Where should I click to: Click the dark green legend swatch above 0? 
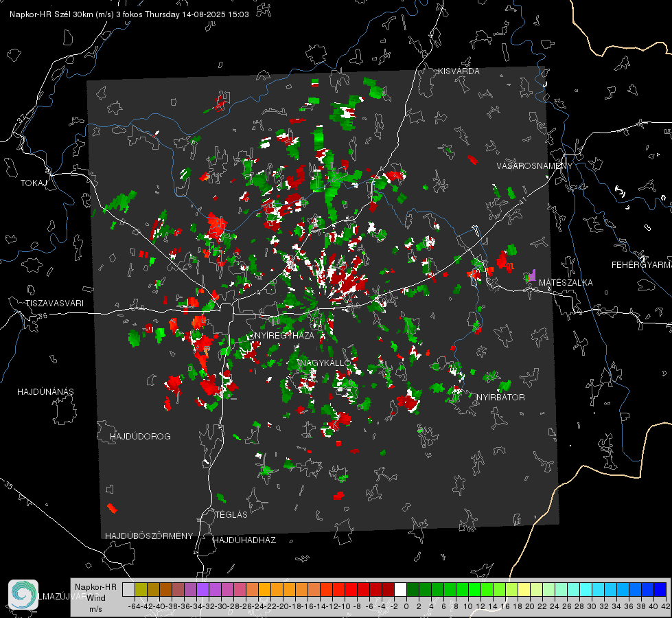pyautogui.click(x=413, y=589)
